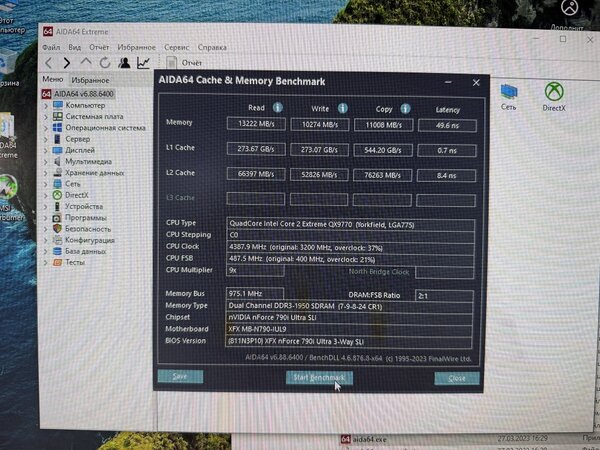Click the L1 Cache Copy 544.20 GB/s field
600x450 pixels.
[383, 150]
